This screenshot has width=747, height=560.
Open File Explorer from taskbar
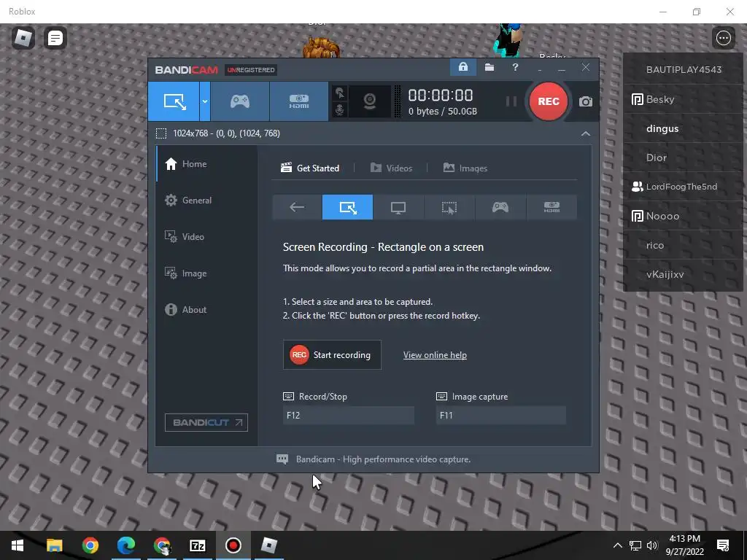coord(54,545)
